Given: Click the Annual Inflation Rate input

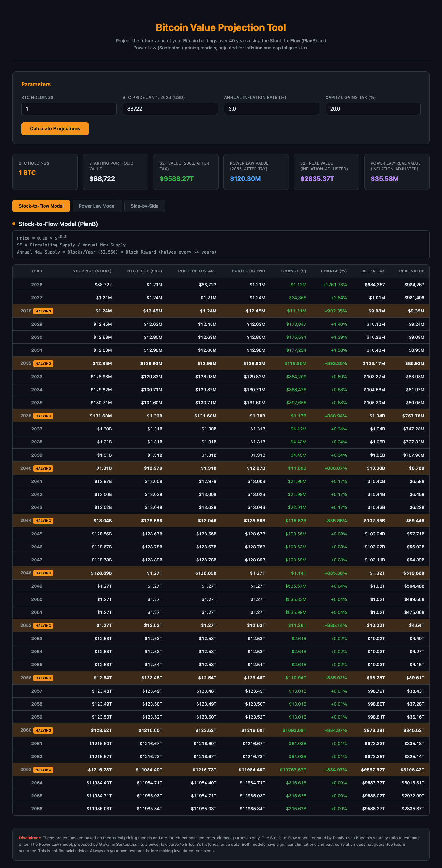Looking at the screenshot, I should coord(271,109).
